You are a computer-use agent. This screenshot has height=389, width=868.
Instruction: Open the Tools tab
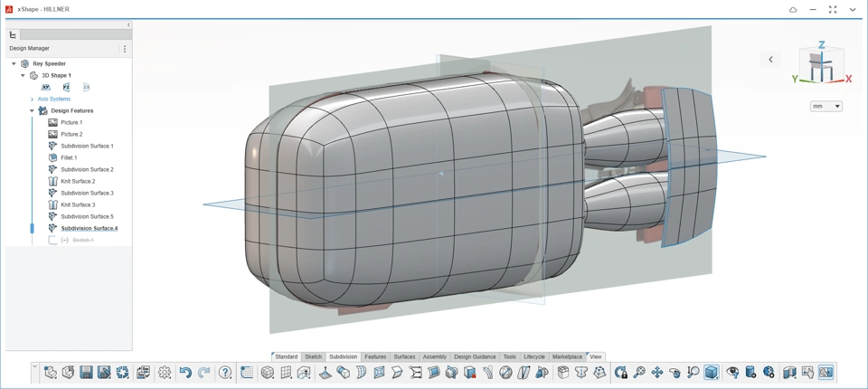click(x=510, y=356)
